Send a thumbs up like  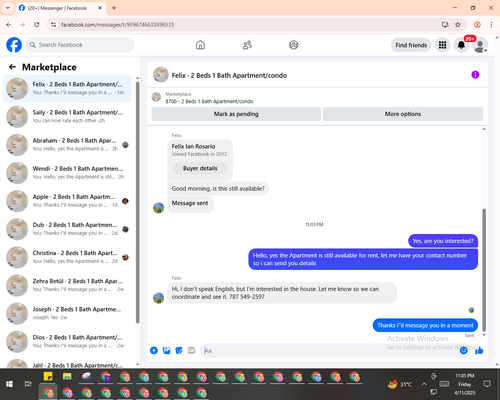click(479, 350)
